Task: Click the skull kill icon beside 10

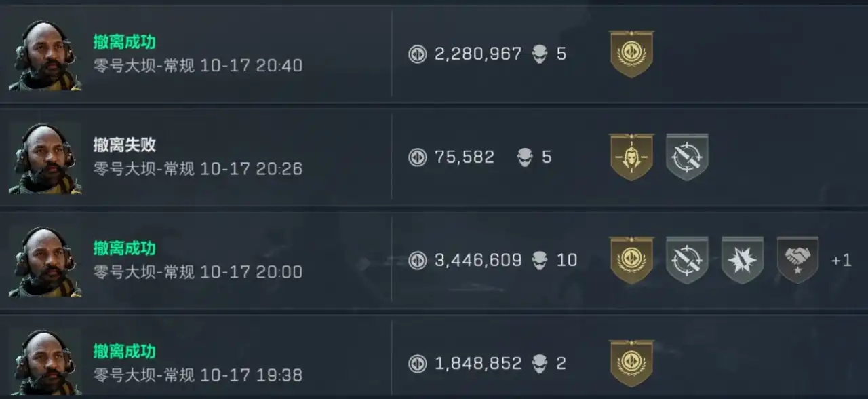Action: click(540, 260)
